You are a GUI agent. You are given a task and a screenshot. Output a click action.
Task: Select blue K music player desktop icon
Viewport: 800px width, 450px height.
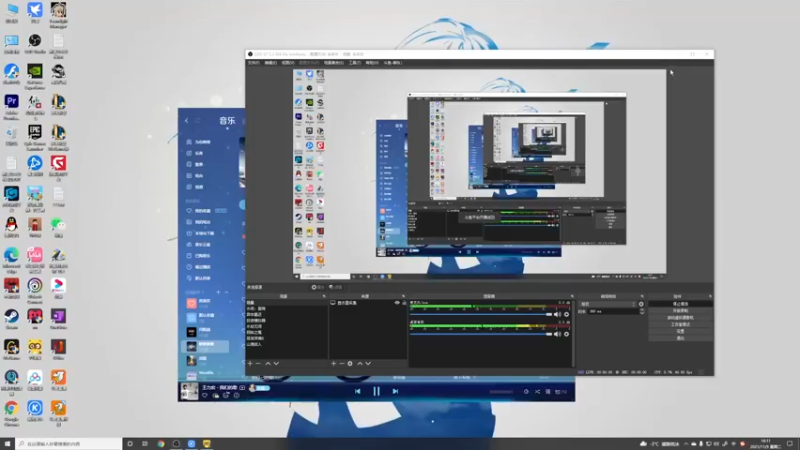click(x=35, y=411)
